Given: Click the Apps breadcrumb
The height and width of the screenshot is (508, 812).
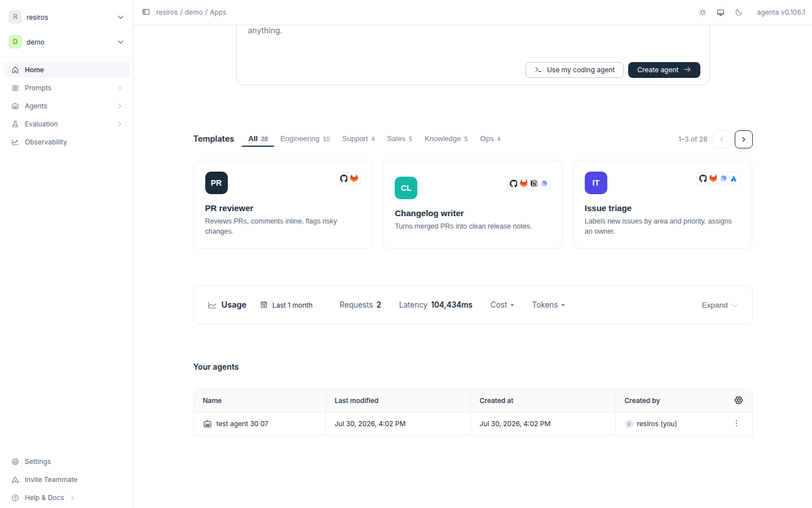Looking at the screenshot, I should pos(218,12).
